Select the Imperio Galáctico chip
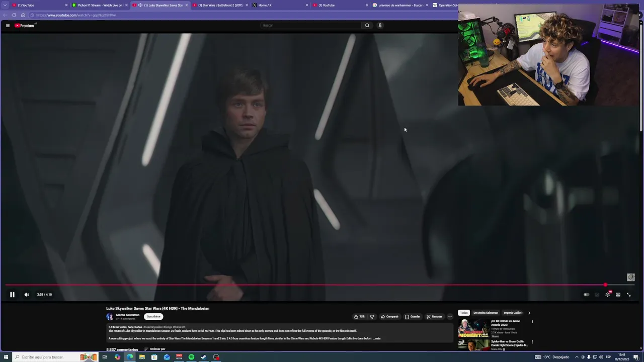This screenshot has width=644, height=362. (513, 313)
